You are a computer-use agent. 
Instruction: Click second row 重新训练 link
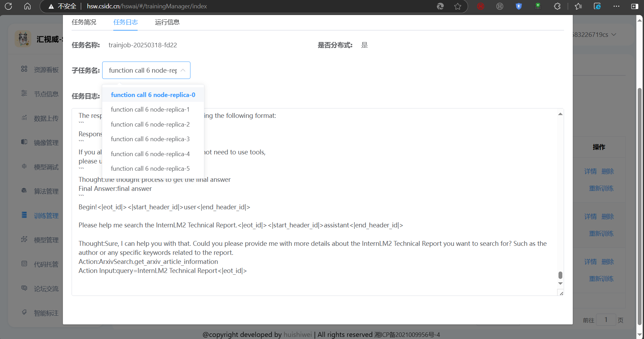601,234
